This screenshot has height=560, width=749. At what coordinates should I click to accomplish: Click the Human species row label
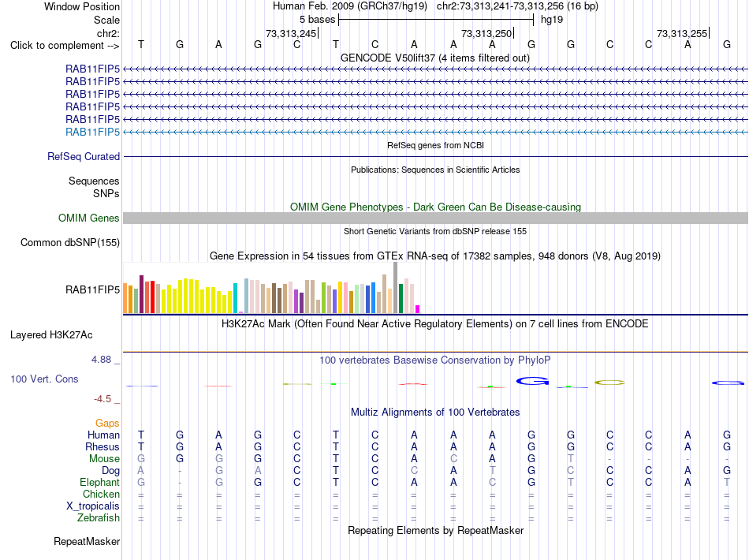[103, 435]
